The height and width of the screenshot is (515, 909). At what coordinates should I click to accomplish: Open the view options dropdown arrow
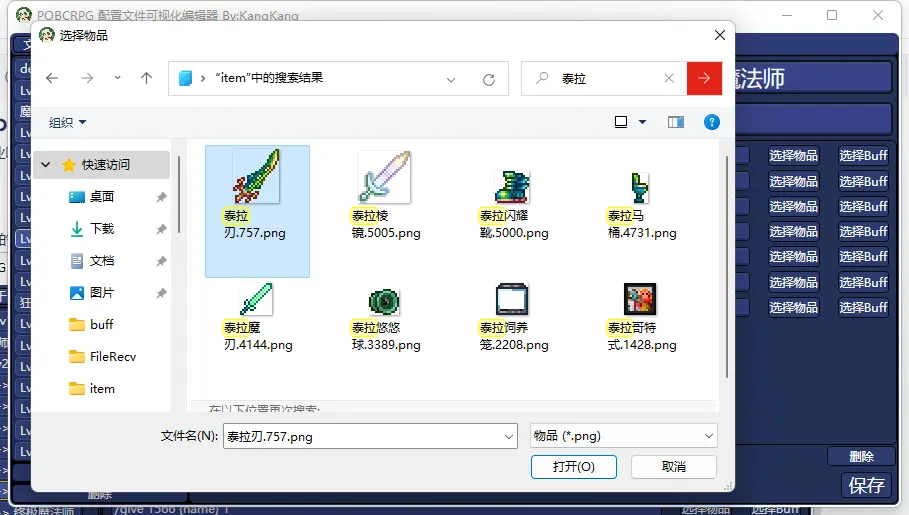click(x=642, y=122)
